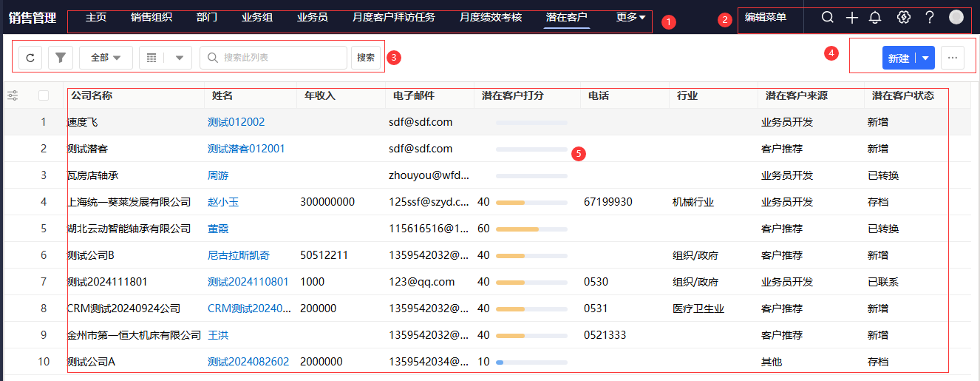
Task: Click the plus quick-create icon
Action: [x=851, y=18]
